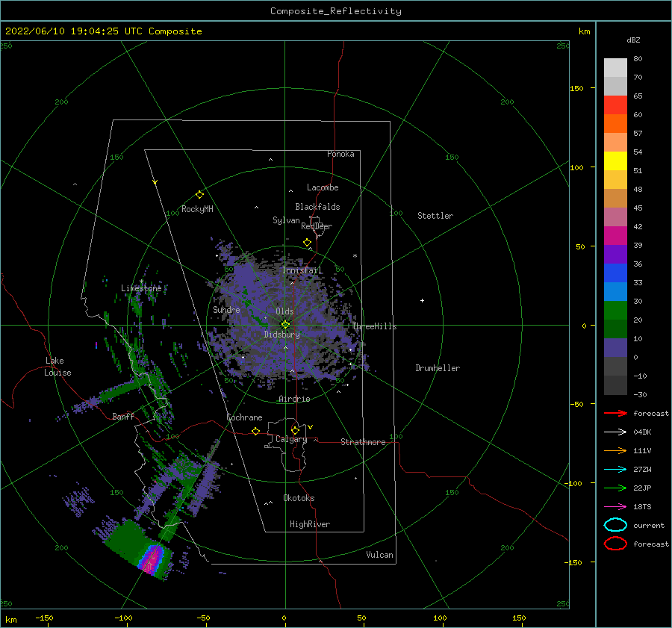This screenshot has width=672, height=628.
Task: Click the 'Banff' city label
Action: [x=123, y=416]
